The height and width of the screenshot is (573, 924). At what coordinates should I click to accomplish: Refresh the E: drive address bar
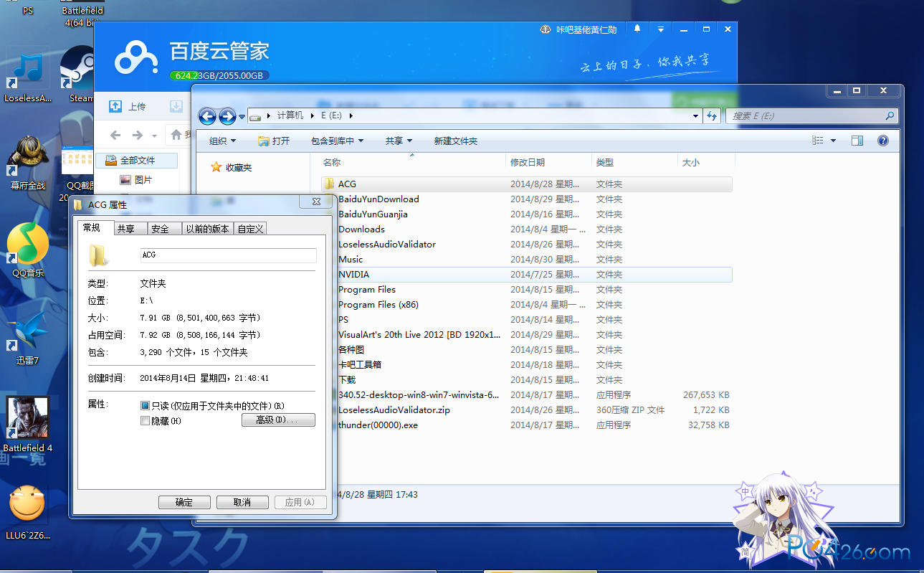(x=712, y=115)
